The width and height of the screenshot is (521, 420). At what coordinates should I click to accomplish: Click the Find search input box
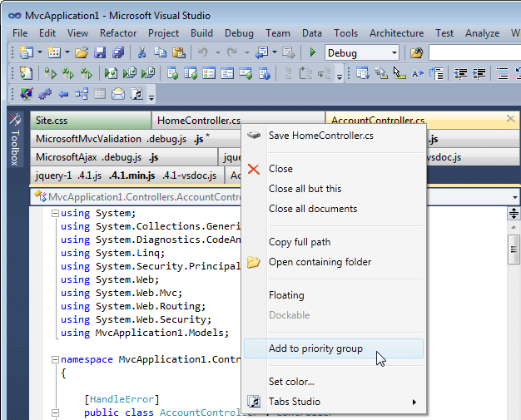click(475, 52)
